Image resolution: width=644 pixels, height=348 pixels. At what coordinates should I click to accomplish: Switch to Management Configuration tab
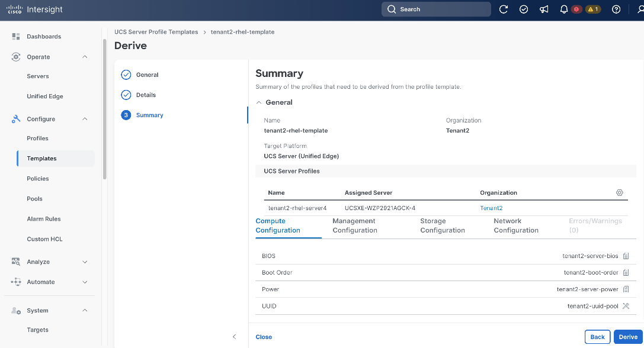tap(355, 225)
